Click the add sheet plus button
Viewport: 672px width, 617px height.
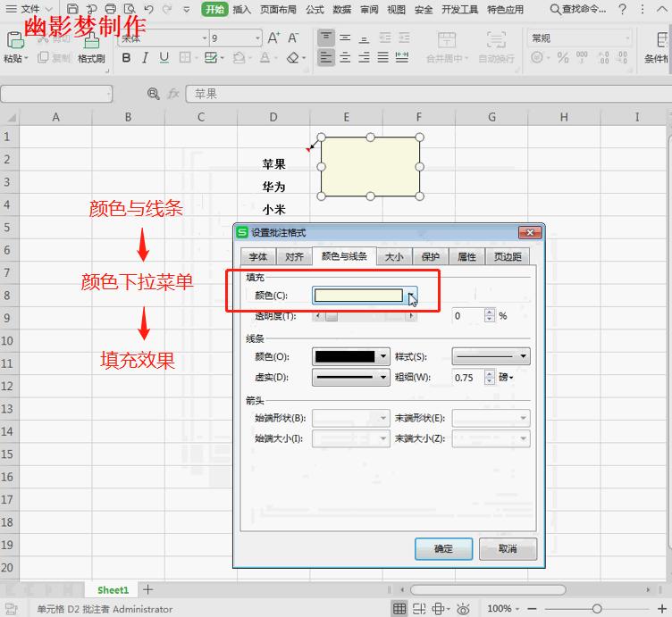coord(147,589)
